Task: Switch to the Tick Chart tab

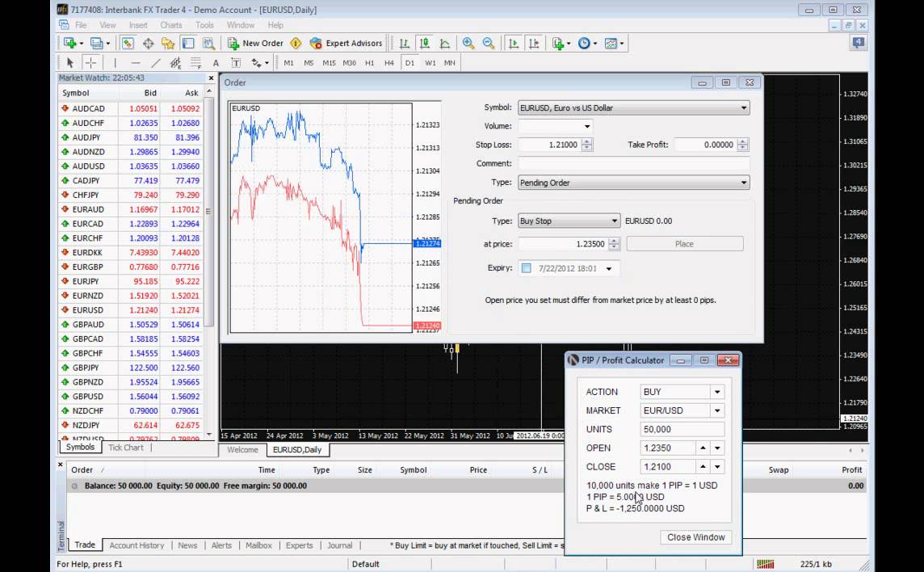Action: pyautogui.click(x=125, y=448)
